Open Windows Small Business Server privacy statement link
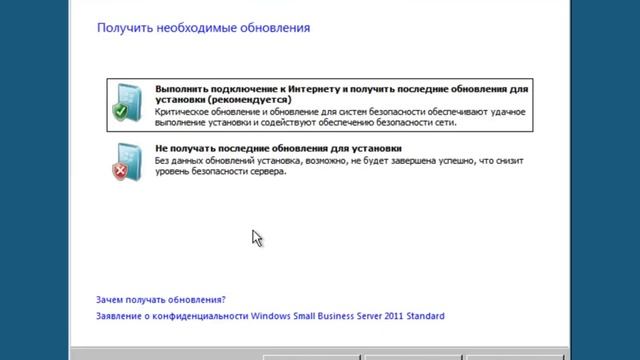Viewport: 640px width, 360px height. click(270, 316)
